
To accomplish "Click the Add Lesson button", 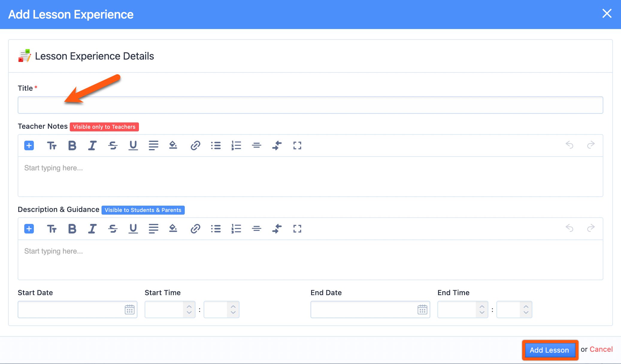I will pos(549,350).
